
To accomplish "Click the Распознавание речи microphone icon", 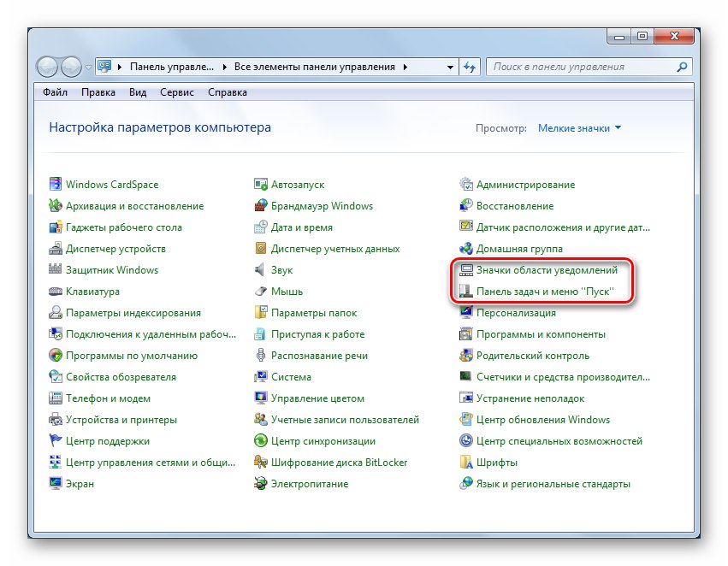I will (261, 356).
